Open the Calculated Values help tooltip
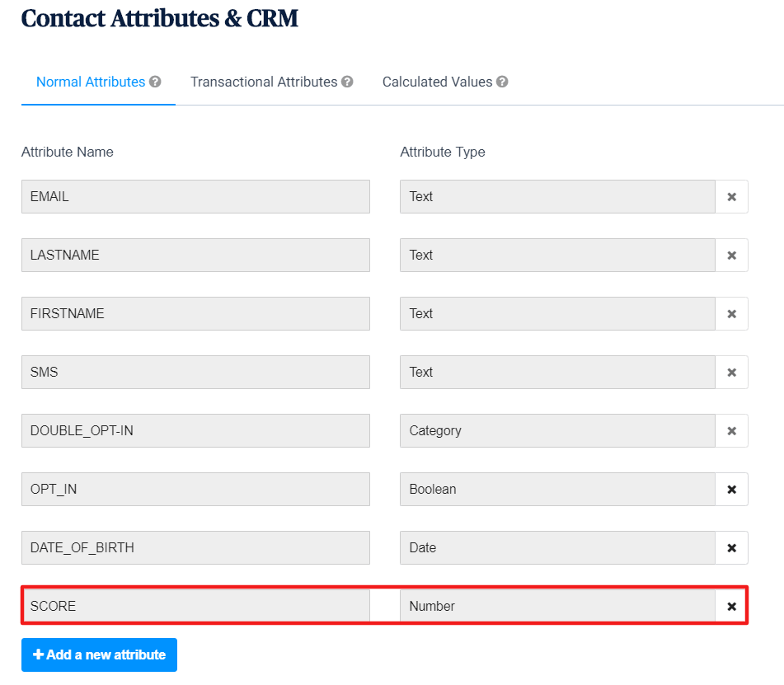 [502, 82]
